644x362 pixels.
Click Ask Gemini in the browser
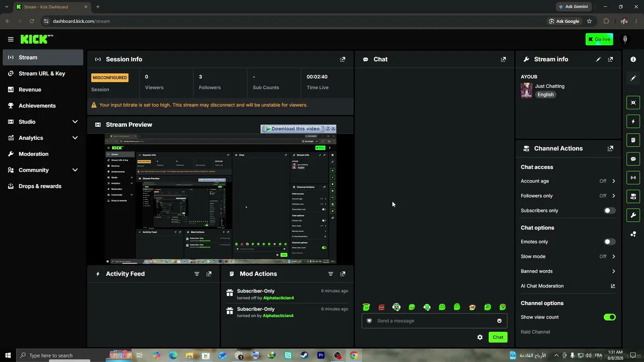point(573,7)
